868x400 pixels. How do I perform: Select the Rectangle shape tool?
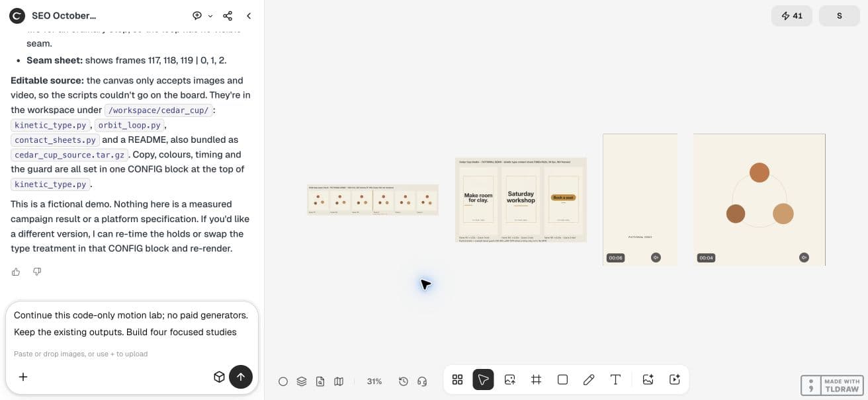pyautogui.click(x=562, y=380)
